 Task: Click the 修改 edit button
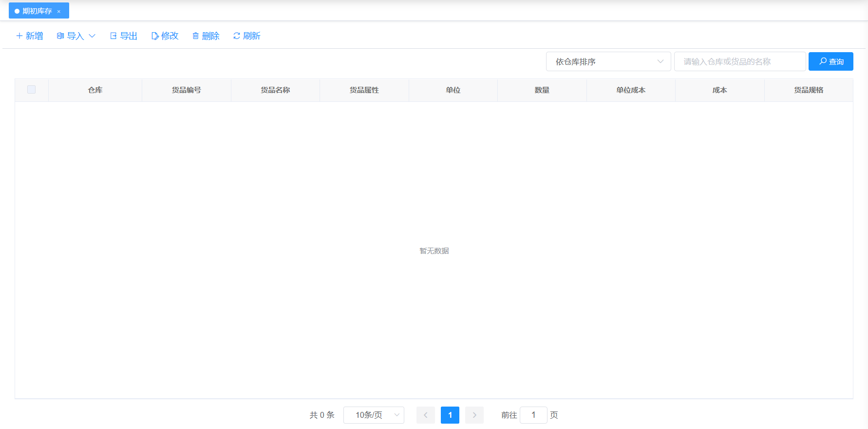click(x=165, y=36)
